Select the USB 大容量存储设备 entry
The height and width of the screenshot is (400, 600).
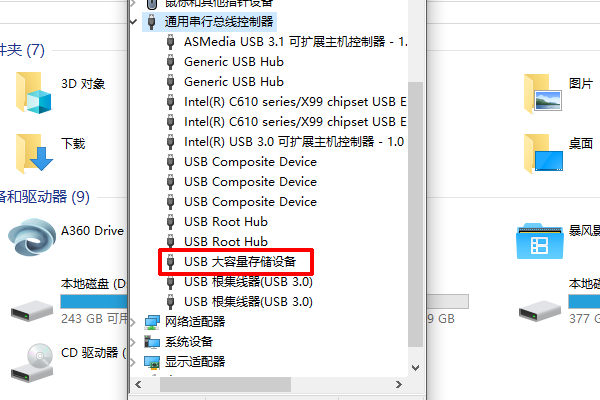[x=240, y=262]
